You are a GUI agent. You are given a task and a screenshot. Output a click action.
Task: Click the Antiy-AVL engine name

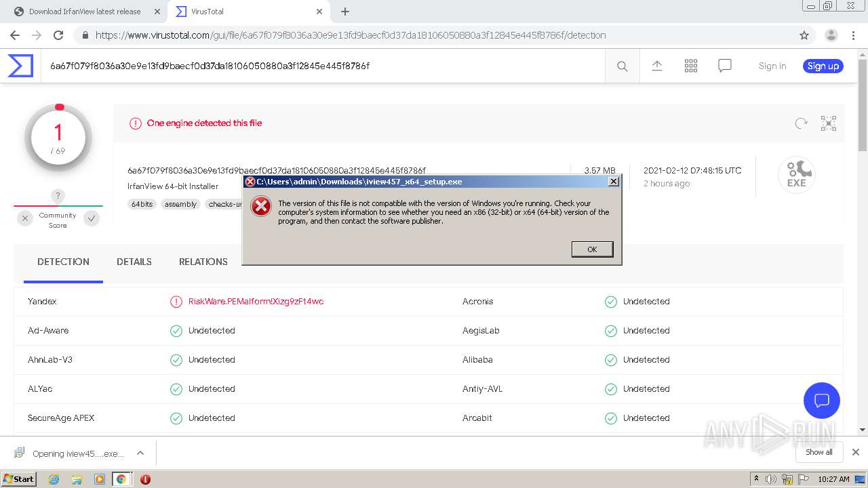[x=482, y=389]
